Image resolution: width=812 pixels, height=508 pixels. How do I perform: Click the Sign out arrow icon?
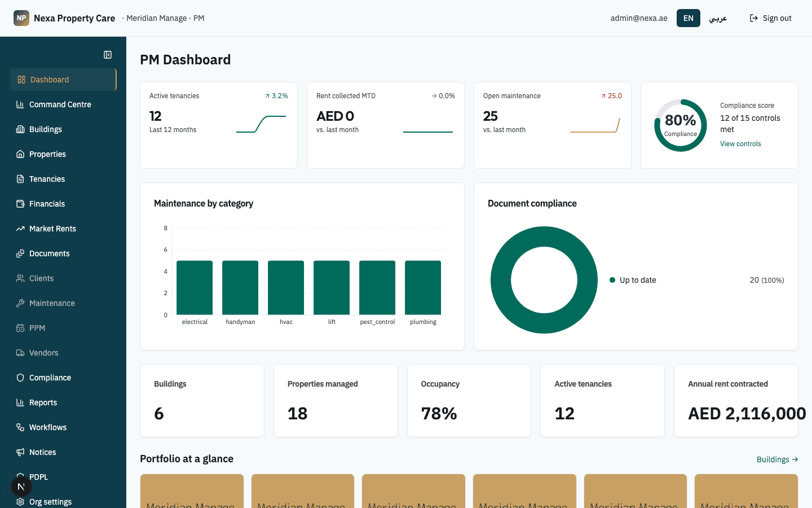(754, 18)
